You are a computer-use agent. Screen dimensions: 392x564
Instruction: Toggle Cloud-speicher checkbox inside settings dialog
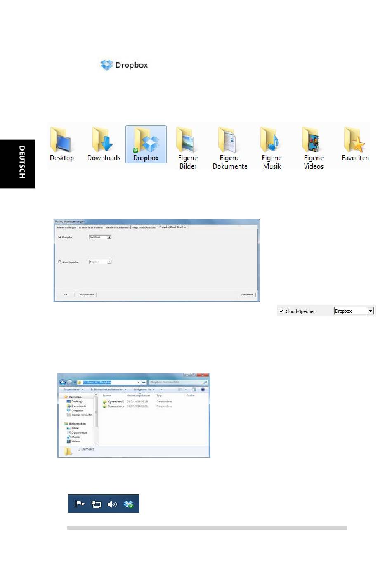click(59, 262)
